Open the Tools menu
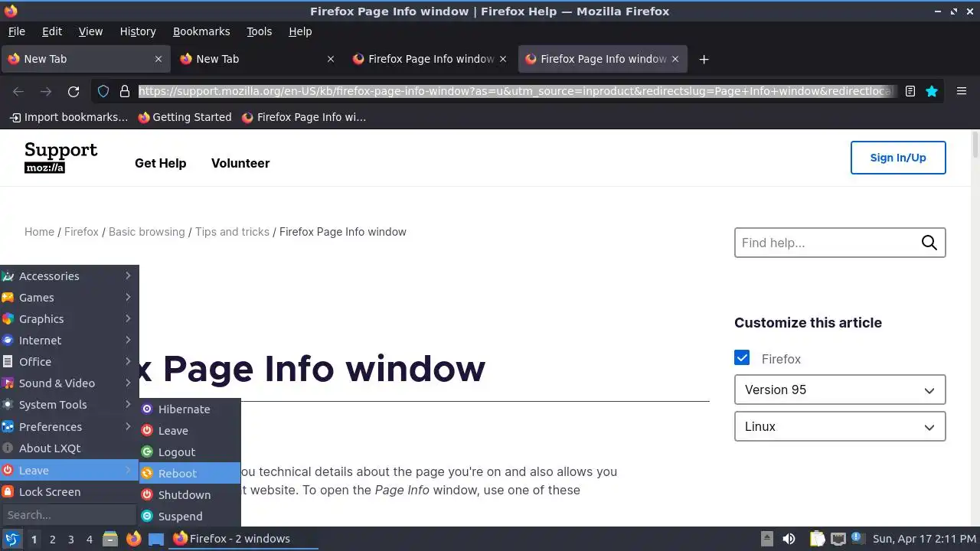 (259, 31)
